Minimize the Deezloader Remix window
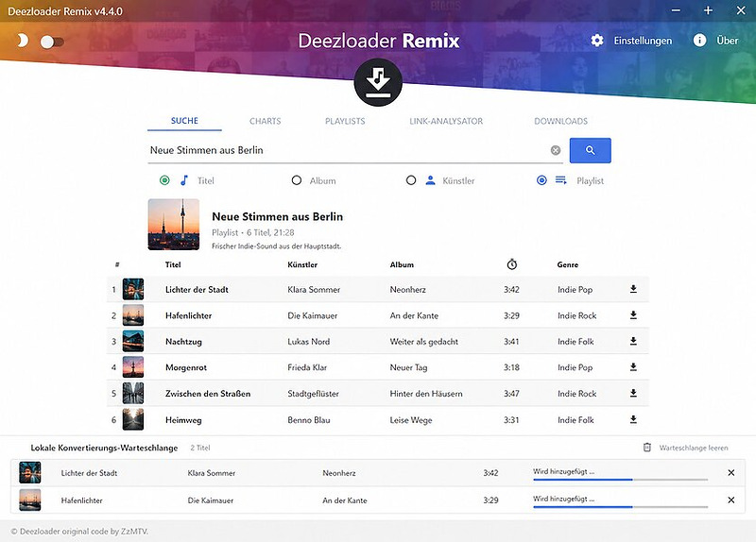The image size is (756, 542). (x=676, y=10)
